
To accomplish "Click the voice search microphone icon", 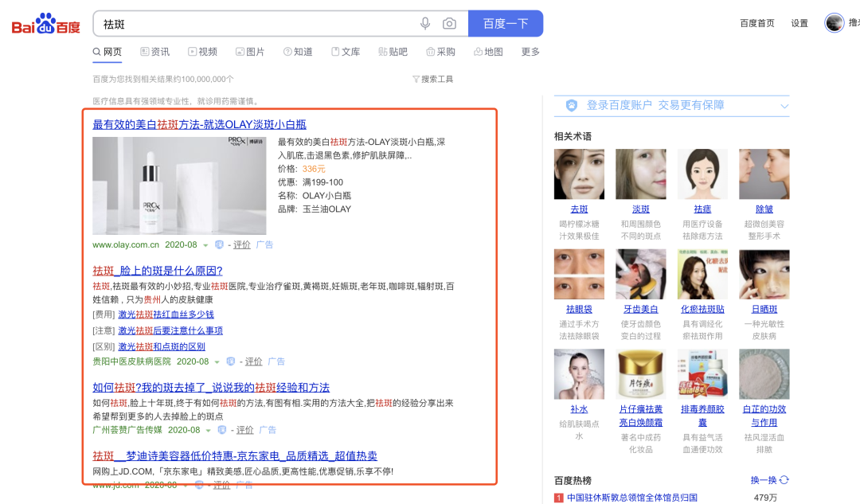I will tap(425, 24).
